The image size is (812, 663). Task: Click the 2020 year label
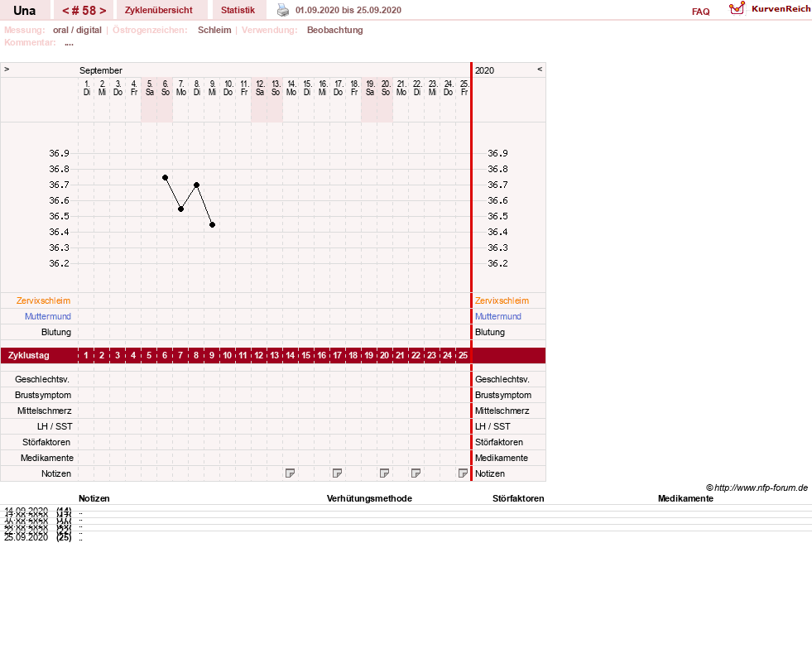[485, 70]
